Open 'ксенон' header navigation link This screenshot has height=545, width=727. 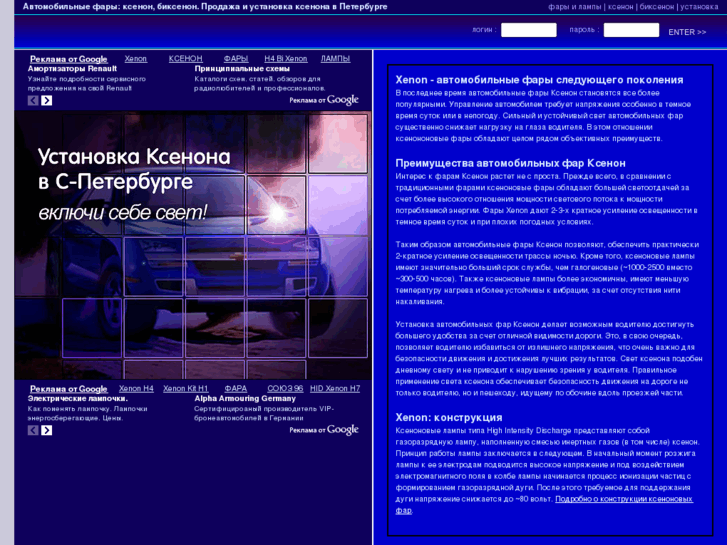(620, 7)
